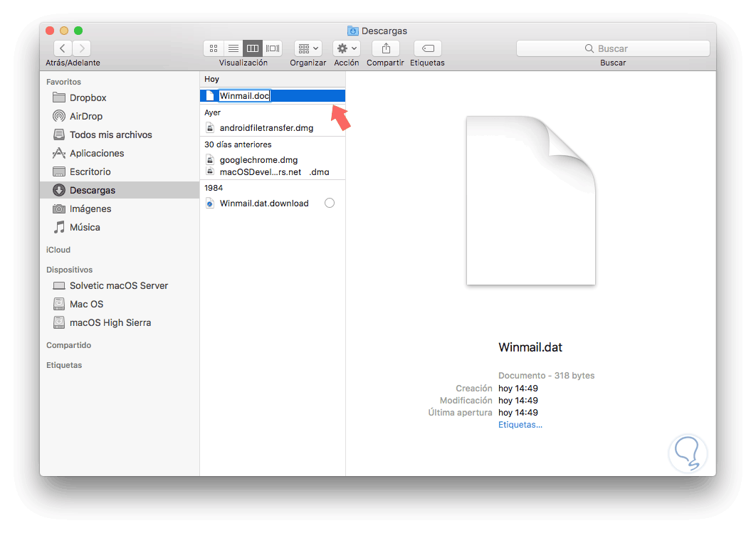The image size is (756, 533).
Task: Select AirDrop in the Favorites sidebar
Action: (79, 116)
